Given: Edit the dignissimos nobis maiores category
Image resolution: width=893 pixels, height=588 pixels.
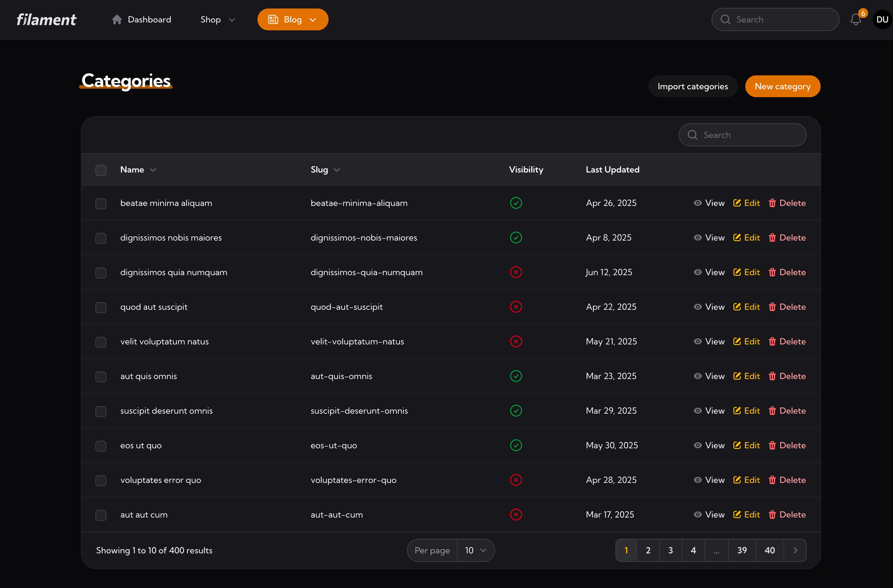Looking at the screenshot, I should (746, 238).
